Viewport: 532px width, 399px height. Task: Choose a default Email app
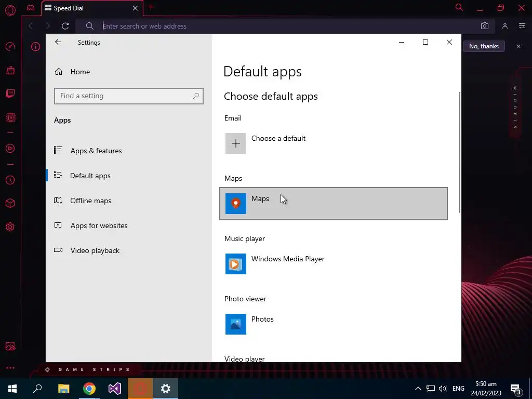tap(334, 143)
